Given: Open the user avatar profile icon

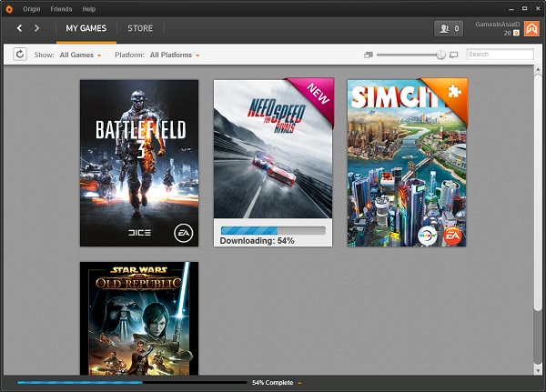Looking at the screenshot, I should coord(531,28).
